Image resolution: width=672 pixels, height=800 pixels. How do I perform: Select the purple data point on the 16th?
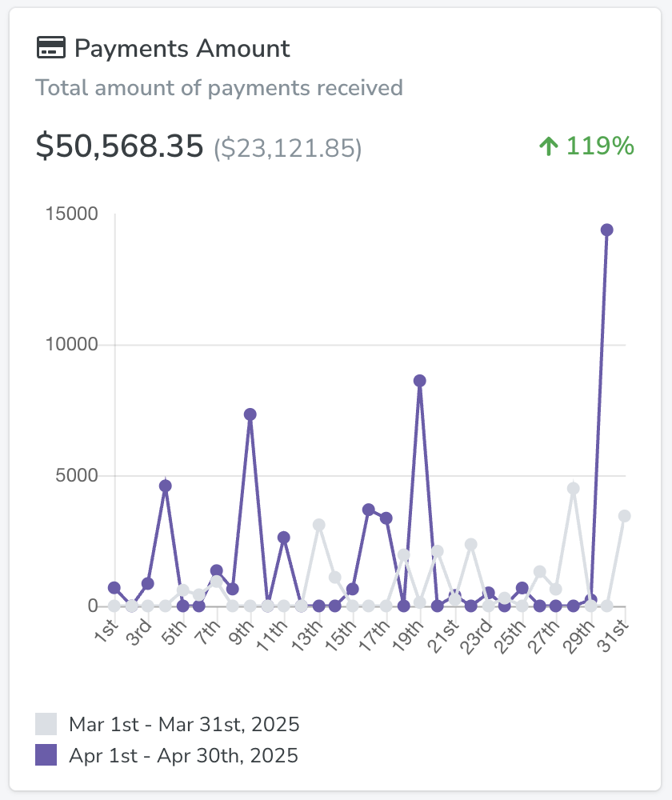pyautogui.click(x=369, y=510)
